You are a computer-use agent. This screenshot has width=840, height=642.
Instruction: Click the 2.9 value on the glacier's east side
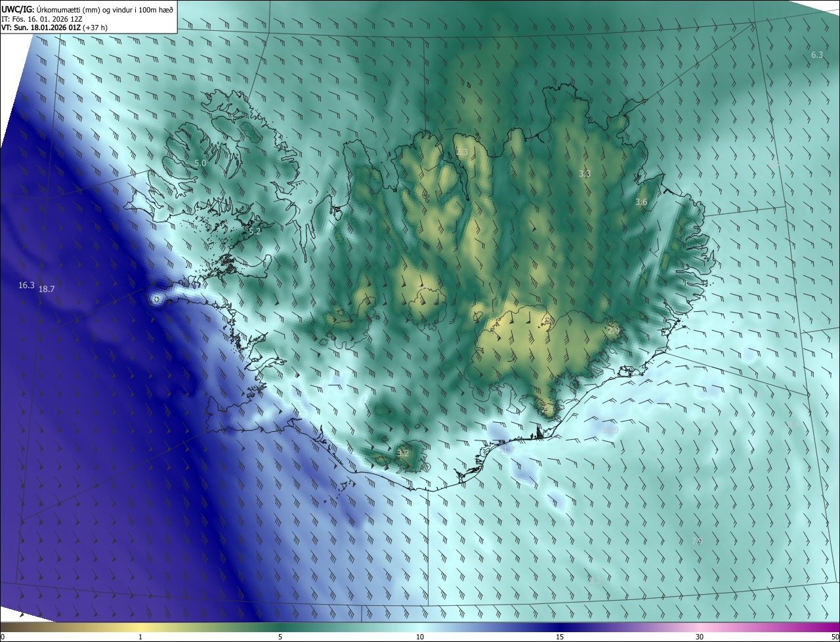tap(614, 331)
